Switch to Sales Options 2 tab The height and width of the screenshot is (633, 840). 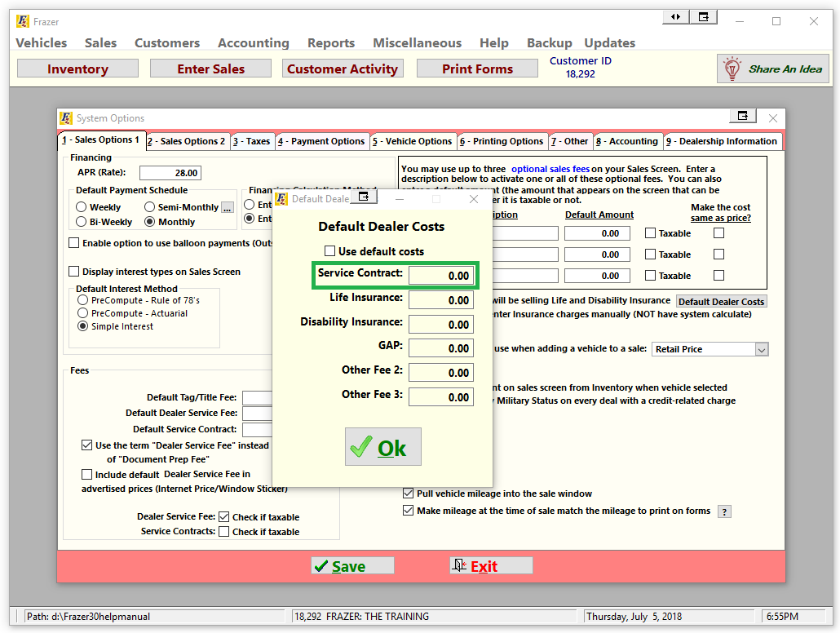[x=188, y=141]
